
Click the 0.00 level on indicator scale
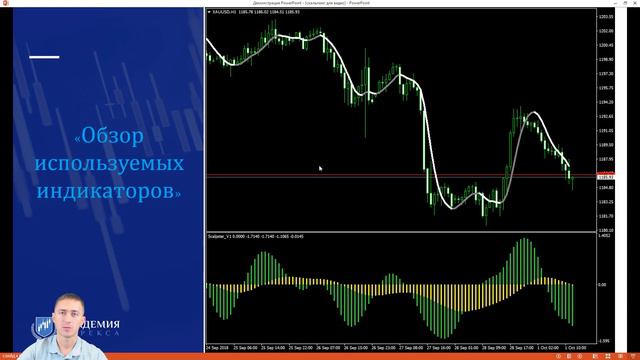[x=602, y=284]
